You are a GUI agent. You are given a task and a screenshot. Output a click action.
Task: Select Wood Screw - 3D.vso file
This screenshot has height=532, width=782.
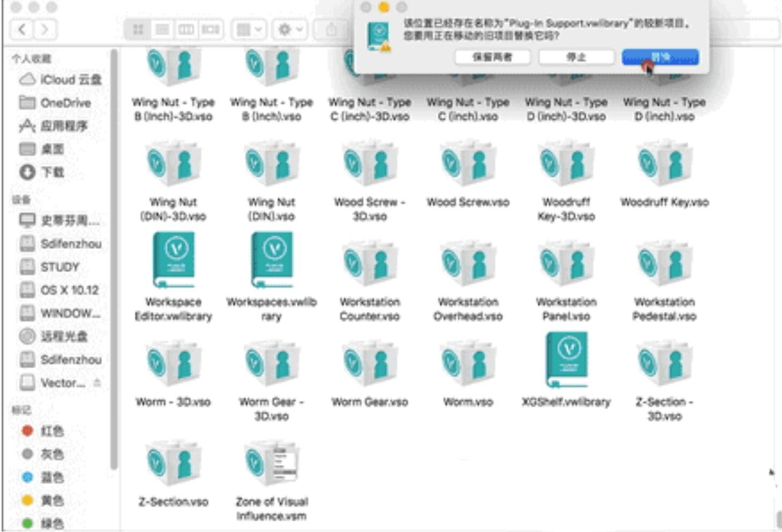point(370,181)
